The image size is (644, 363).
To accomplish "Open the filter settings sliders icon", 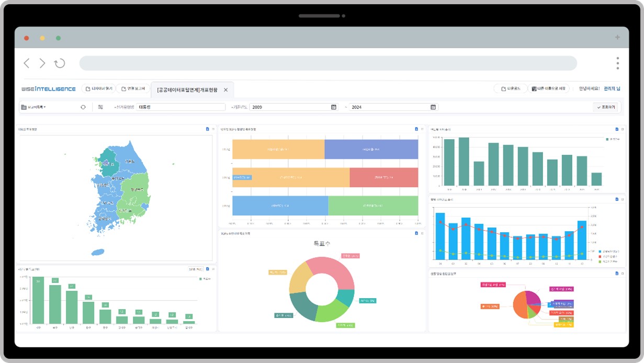I will [x=100, y=107].
